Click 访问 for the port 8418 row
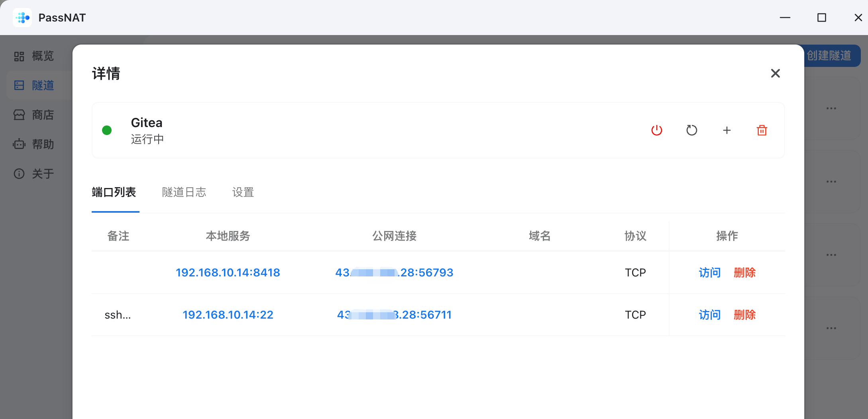868x419 pixels. [x=709, y=272]
